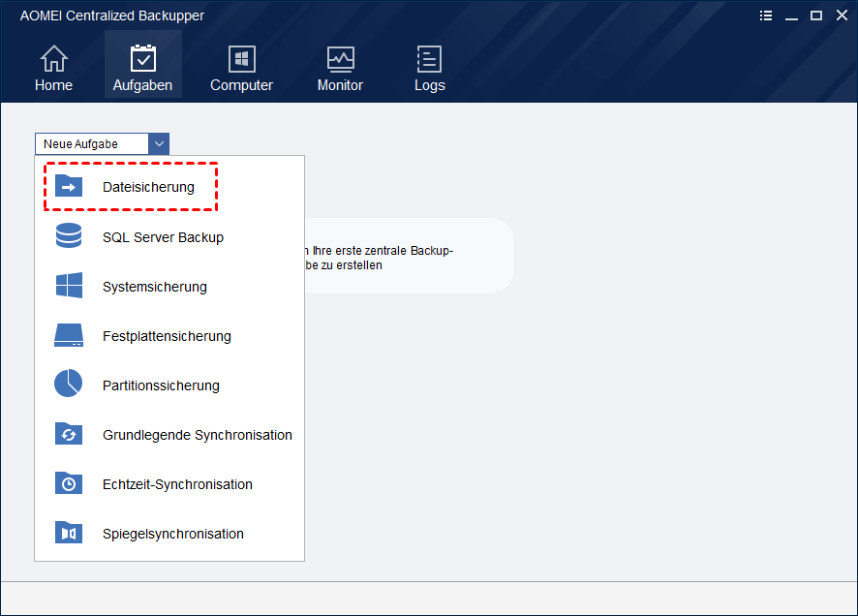Close the AOMEI Centralized Backupper window
The height and width of the screenshot is (616, 858).
click(x=842, y=15)
